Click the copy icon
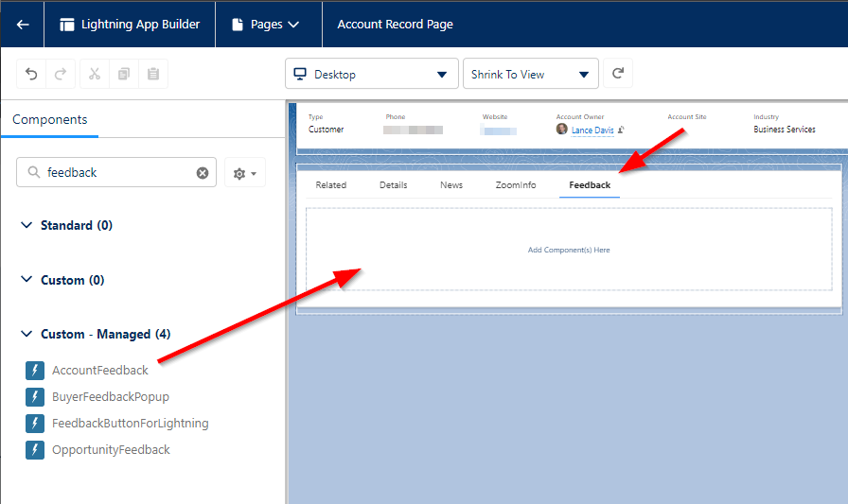848x504 pixels. (124, 74)
